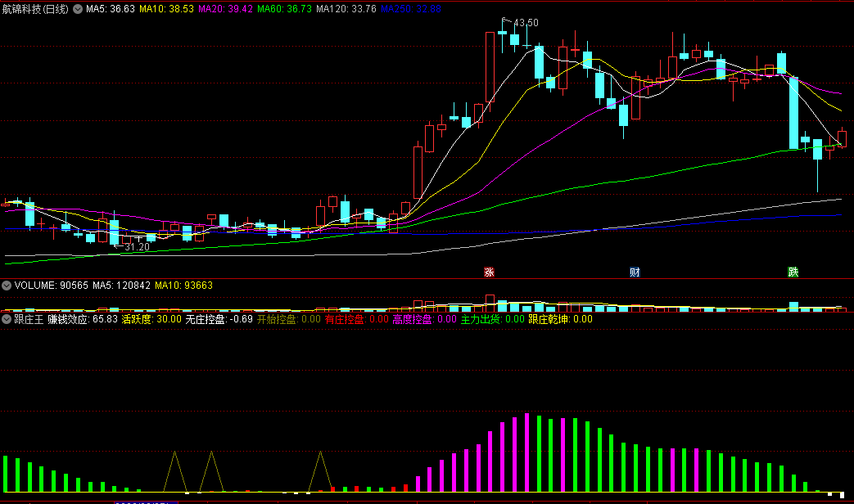The width and height of the screenshot is (854, 504).
Task: Open the 跟庄王 indicator panel dropdown
Action: tap(7, 319)
